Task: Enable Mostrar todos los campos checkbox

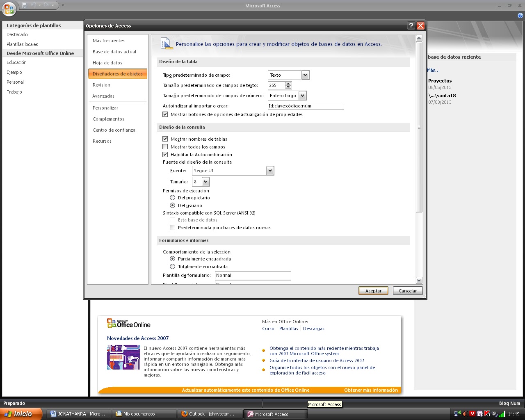Action: (165, 147)
